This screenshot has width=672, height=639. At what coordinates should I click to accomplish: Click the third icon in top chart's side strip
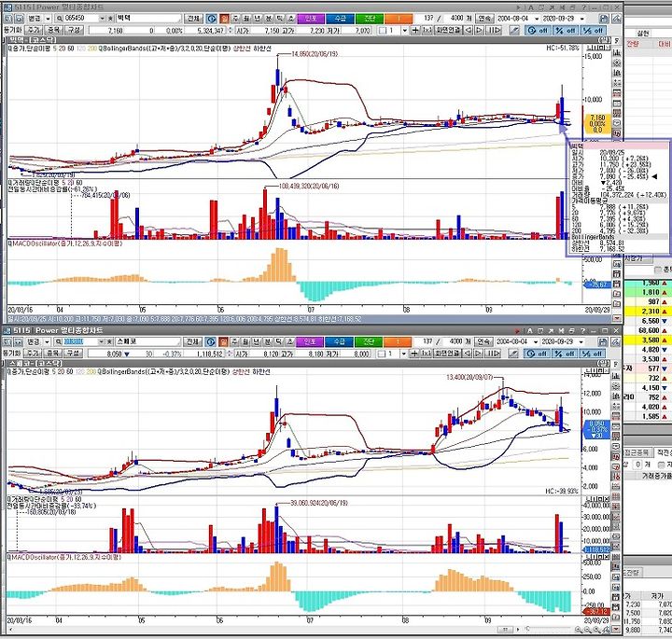617,73
